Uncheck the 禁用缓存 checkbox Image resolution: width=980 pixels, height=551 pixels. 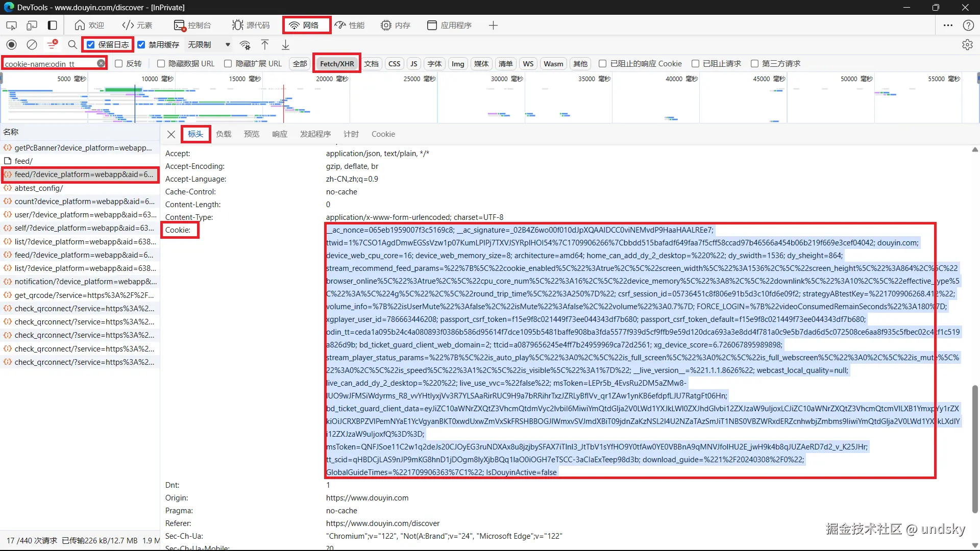pos(141,45)
